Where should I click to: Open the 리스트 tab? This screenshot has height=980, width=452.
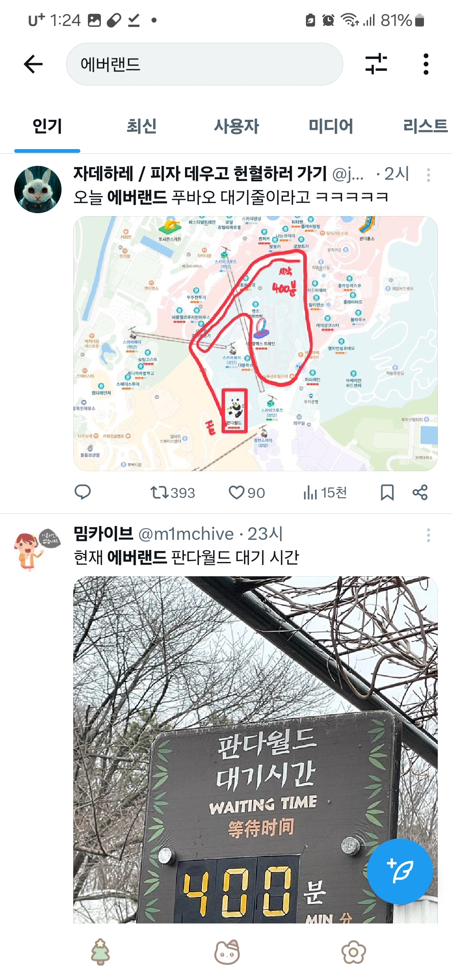(x=425, y=126)
